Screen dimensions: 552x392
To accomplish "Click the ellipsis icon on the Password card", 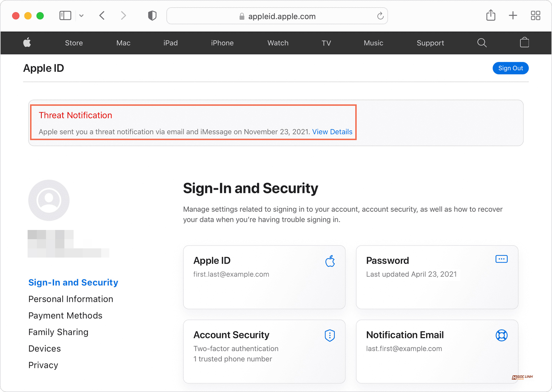I will (x=501, y=259).
